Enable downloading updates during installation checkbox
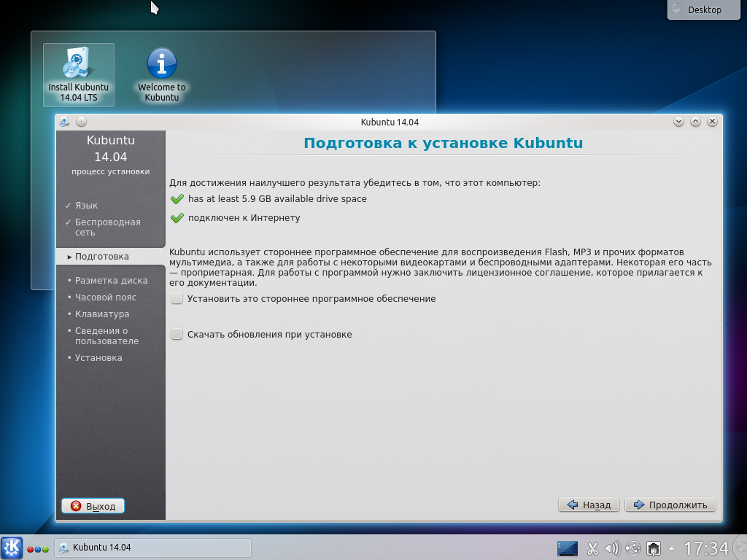747x560 pixels. tap(177, 334)
